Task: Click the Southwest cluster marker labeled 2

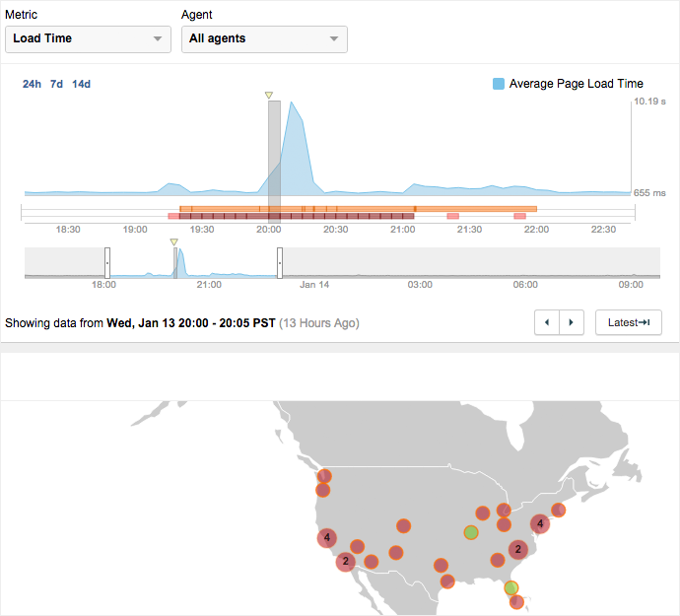Action: point(345,562)
